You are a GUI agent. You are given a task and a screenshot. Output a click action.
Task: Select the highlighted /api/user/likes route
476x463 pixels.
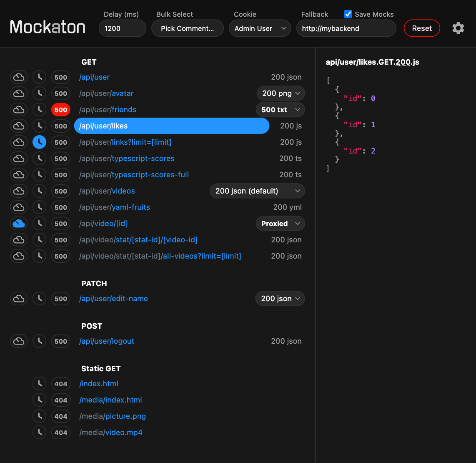click(171, 126)
